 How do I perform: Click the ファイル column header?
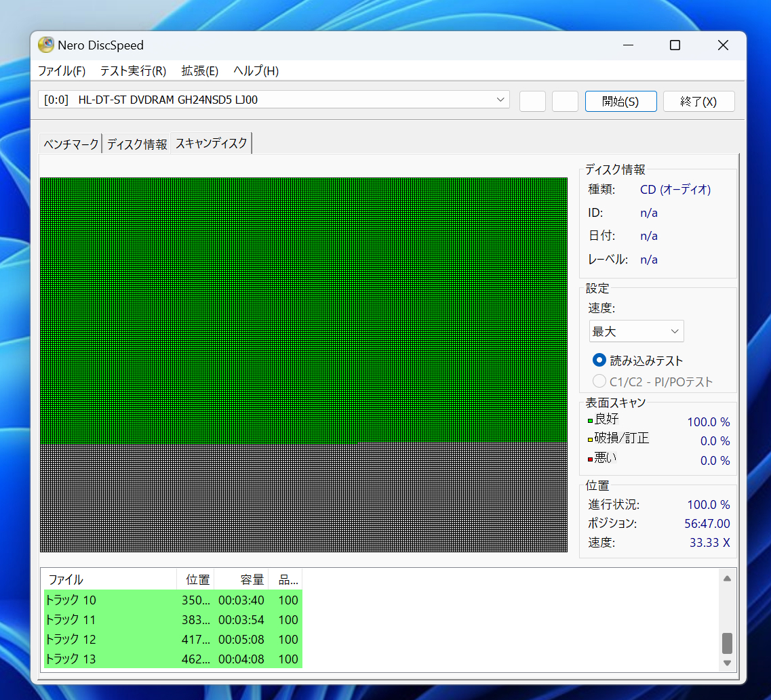tap(110, 579)
